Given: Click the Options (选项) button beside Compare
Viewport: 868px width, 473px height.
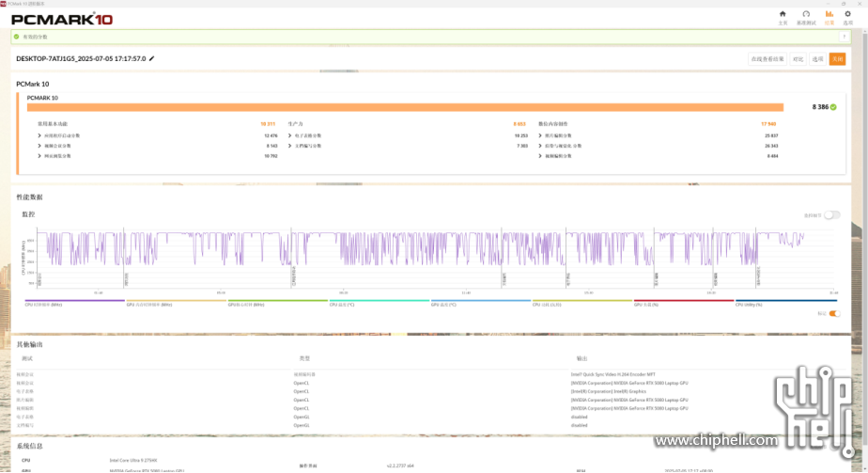Looking at the screenshot, I should [817, 59].
